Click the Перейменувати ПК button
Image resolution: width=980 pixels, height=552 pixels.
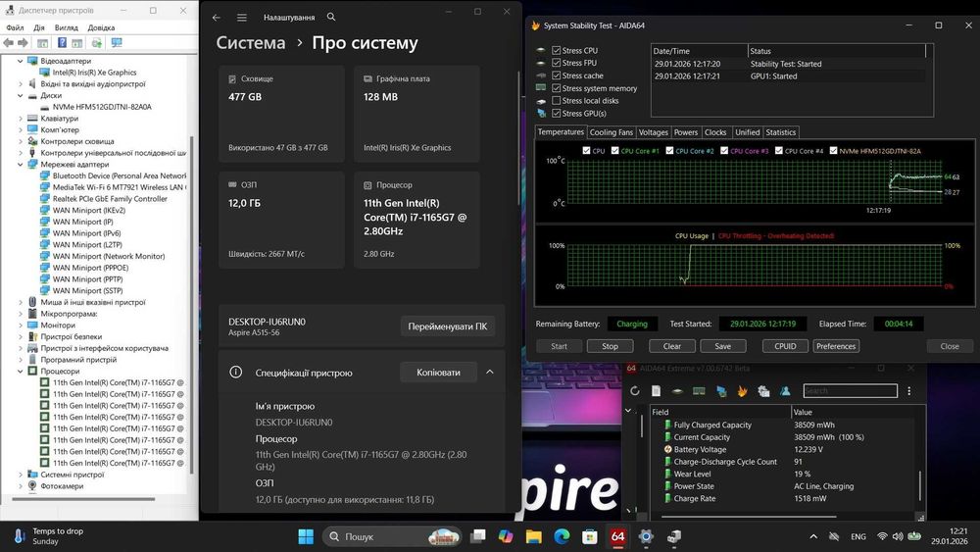pos(448,326)
